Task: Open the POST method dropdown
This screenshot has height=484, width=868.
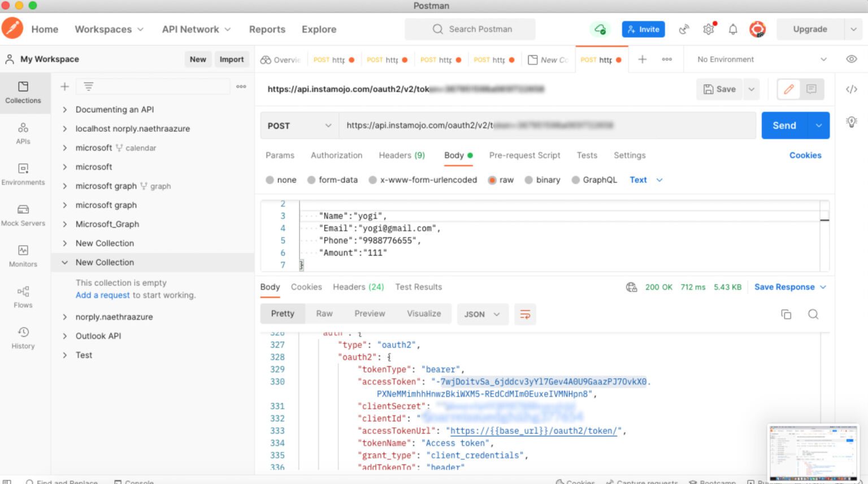Action: click(x=300, y=126)
